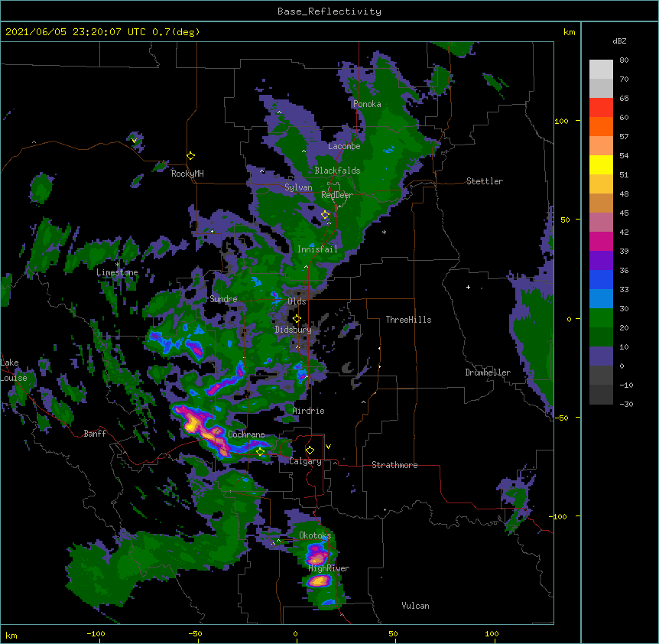Click the Airdrie city label
This screenshot has width=659, height=644.
pos(309,411)
